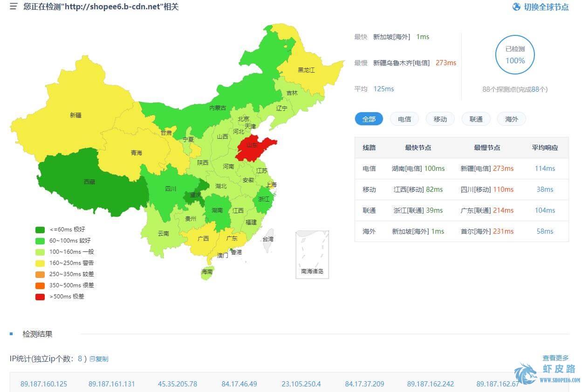Click 江西[移动] 82ms cell
Image resolution: width=588 pixels, height=392 pixels.
(x=418, y=189)
